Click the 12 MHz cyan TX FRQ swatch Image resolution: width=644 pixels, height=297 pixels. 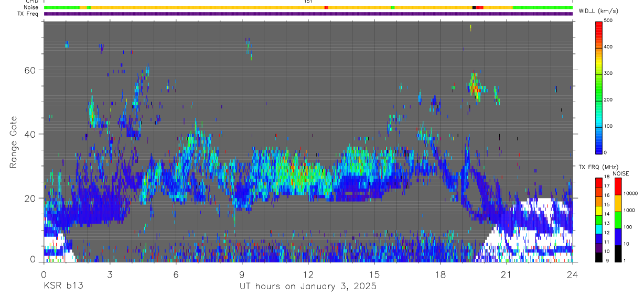point(599,229)
